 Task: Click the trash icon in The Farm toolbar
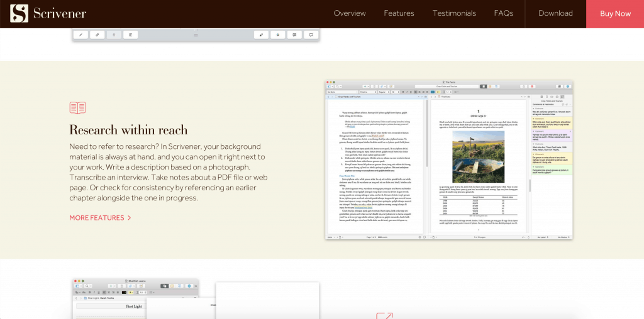tap(375, 87)
